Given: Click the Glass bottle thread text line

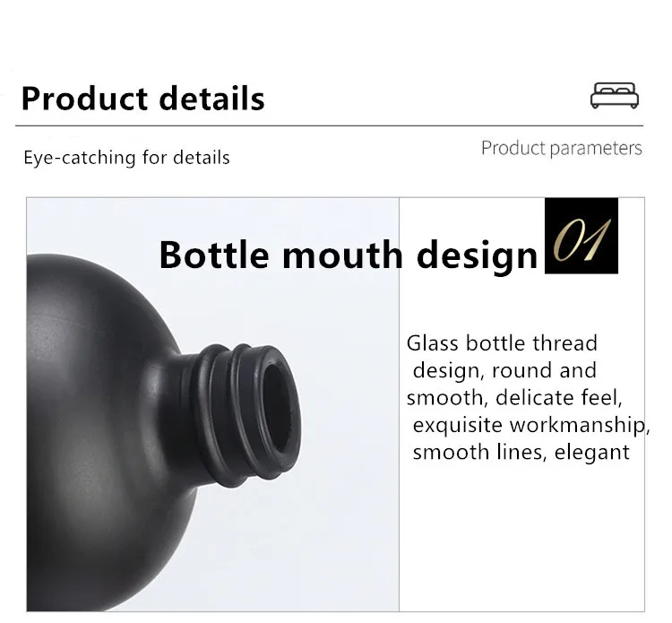Looking at the screenshot, I should pos(502,343).
